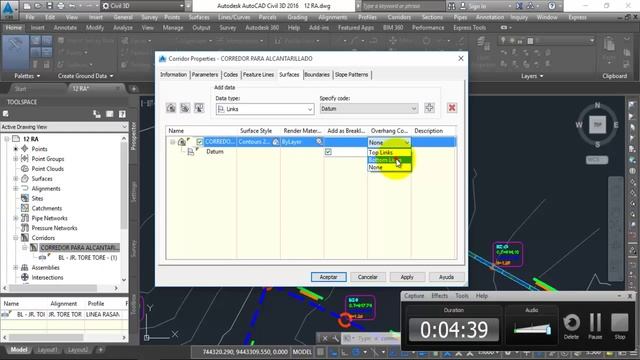Click the TOP face of the ViewCube

click(x=598, y=124)
